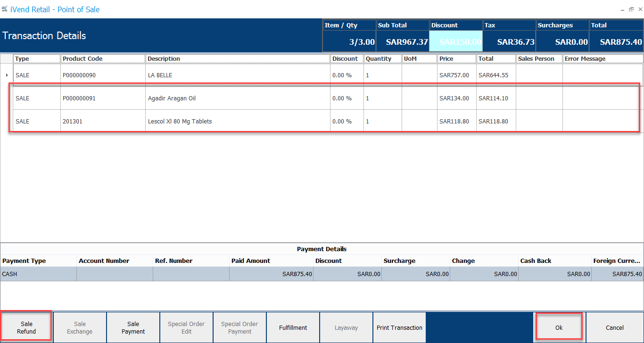Viewport: 644px width, 343px height.
Task: Restore the window using title bar restore icon
Action: tap(631, 9)
